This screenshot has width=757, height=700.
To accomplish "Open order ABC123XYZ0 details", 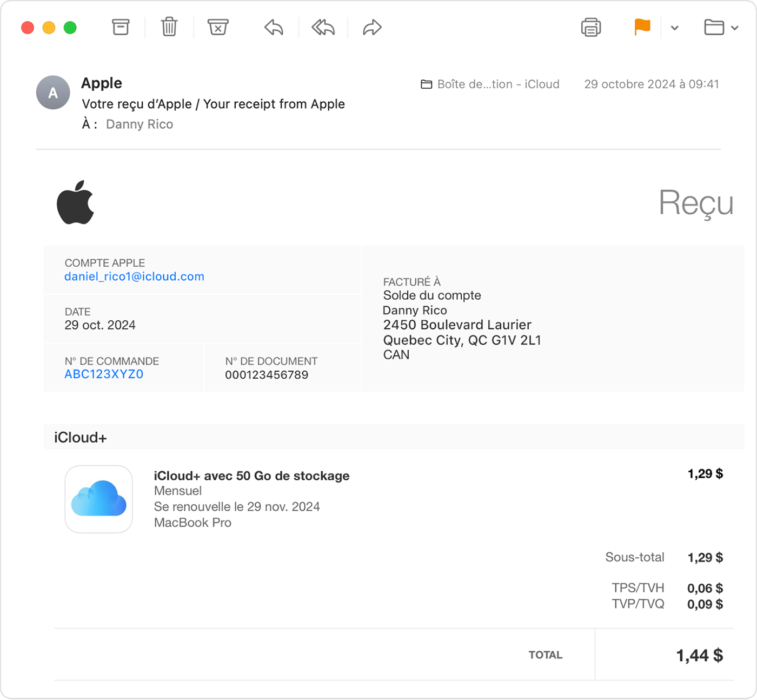I will pos(104,373).
